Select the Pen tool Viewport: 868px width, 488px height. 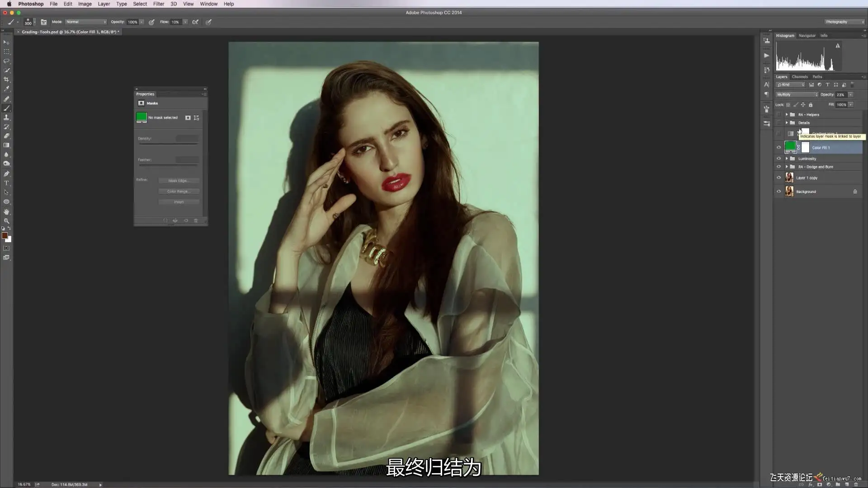point(6,174)
